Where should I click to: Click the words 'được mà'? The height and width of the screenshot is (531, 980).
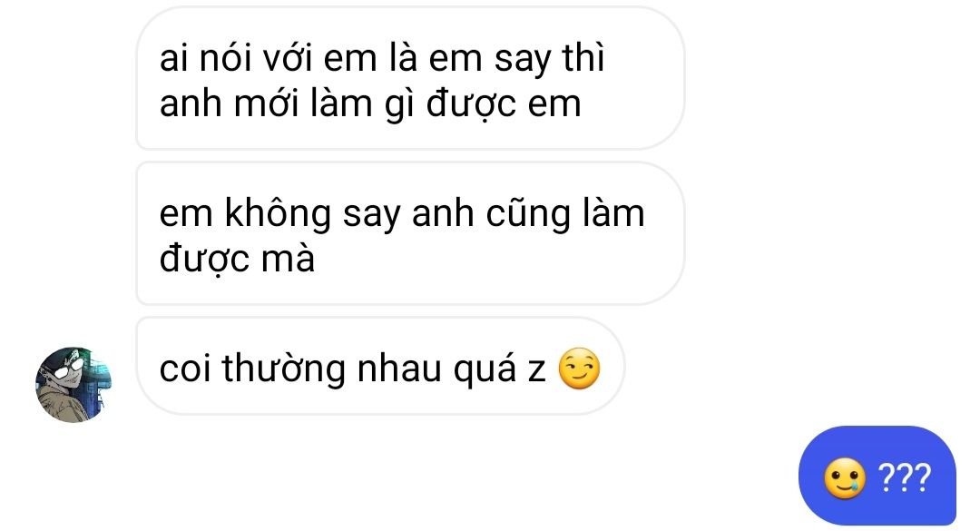pyautogui.click(x=237, y=259)
